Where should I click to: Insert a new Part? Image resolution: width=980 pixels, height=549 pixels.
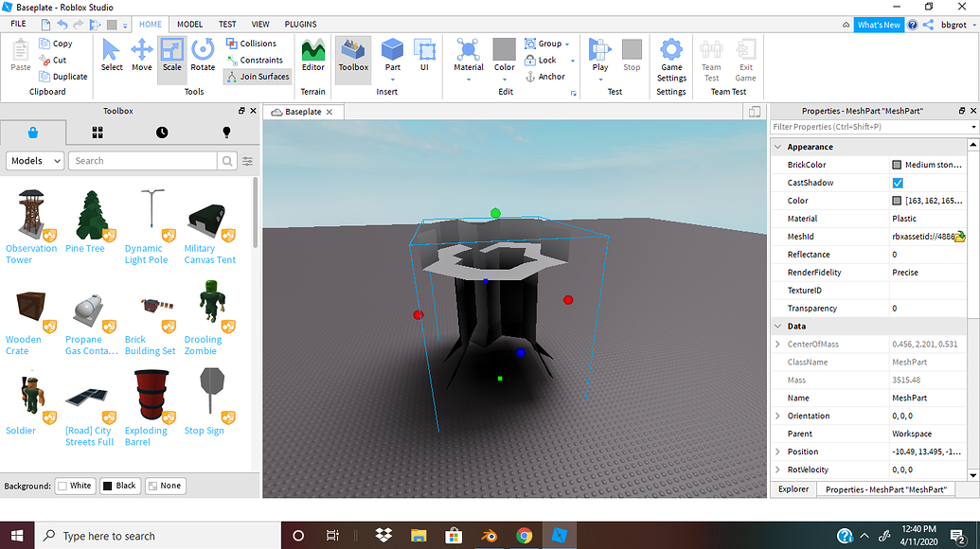[393, 55]
